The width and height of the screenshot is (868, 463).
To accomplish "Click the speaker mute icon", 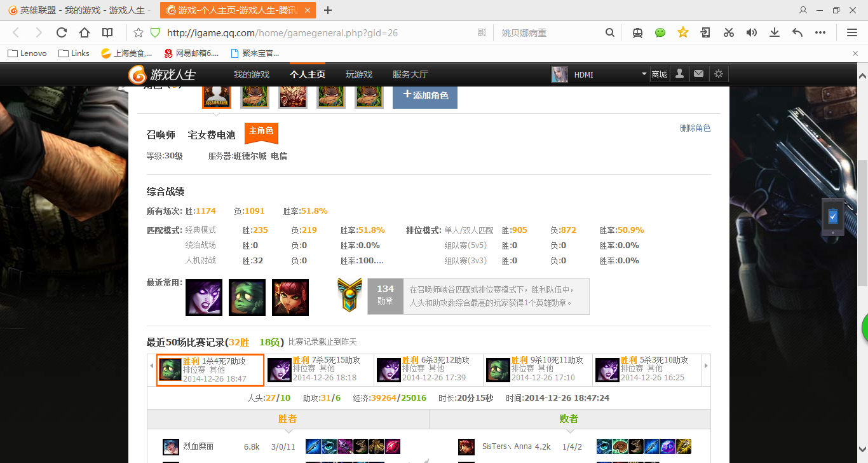I will pos(752,32).
